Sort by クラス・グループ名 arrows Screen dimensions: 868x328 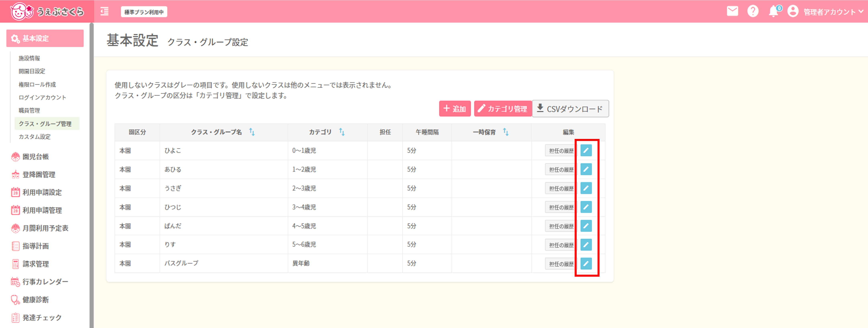coord(252,132)
